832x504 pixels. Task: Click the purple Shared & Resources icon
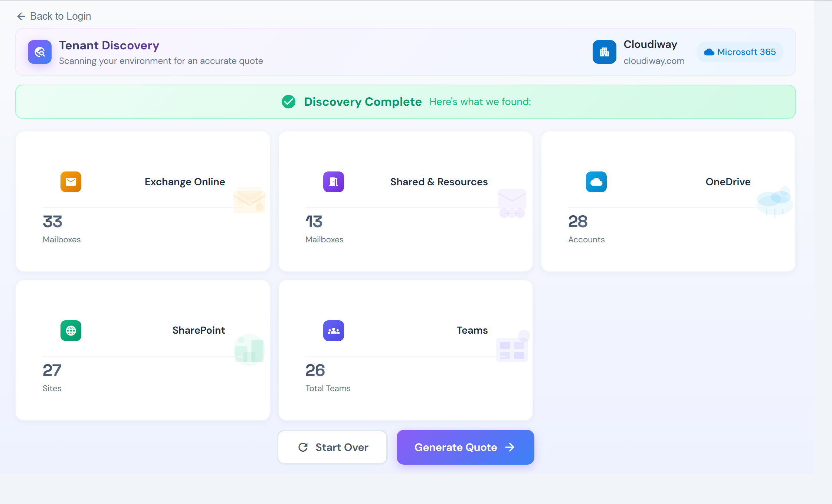pos(334,182)
